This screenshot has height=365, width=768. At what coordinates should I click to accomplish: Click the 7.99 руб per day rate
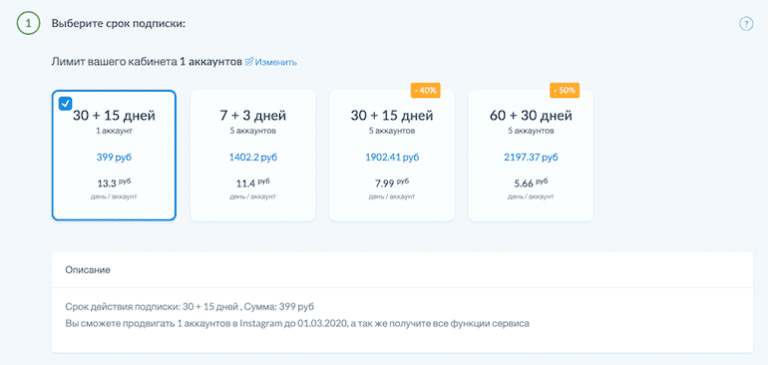pos(392,183)
